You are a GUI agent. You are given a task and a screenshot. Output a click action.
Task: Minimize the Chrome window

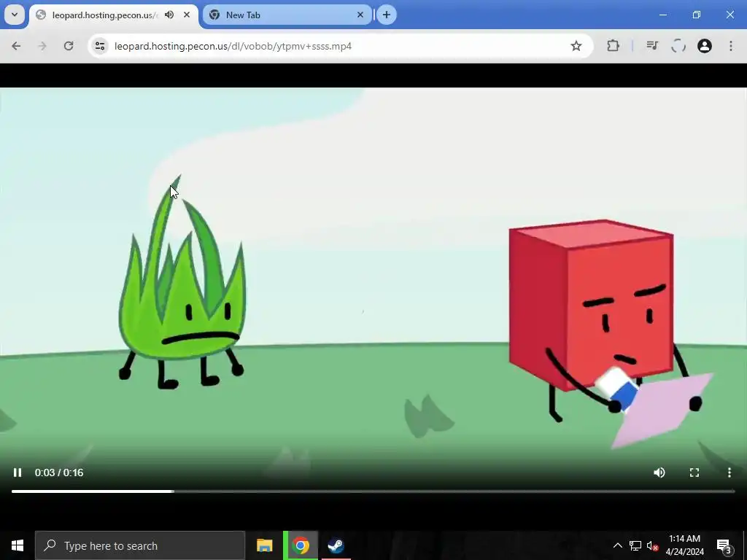[x=662, y=15]
